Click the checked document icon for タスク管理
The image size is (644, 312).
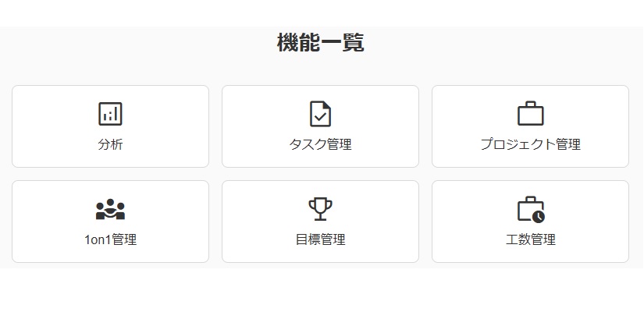(320, 114)
